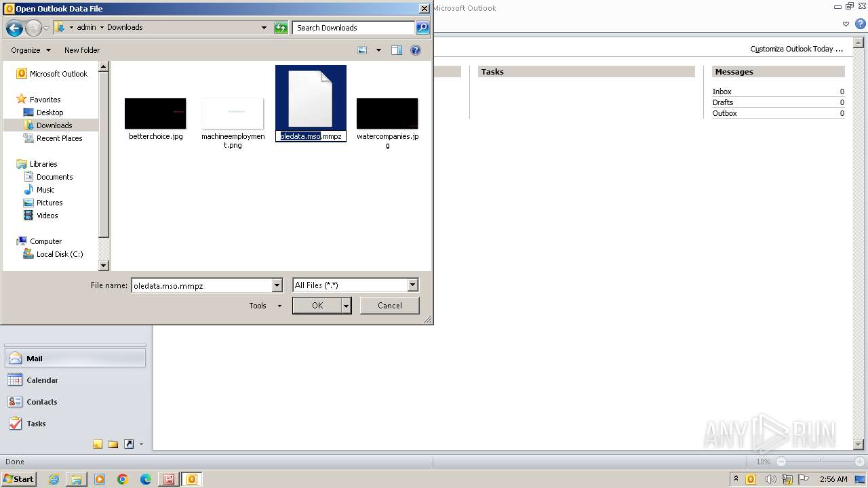Zoom out with minus button

(781, 462)
